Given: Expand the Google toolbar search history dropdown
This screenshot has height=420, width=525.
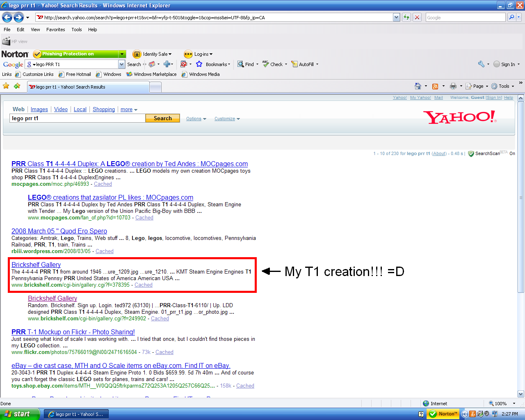Looking at the screenshot, I should pos(121,64).
